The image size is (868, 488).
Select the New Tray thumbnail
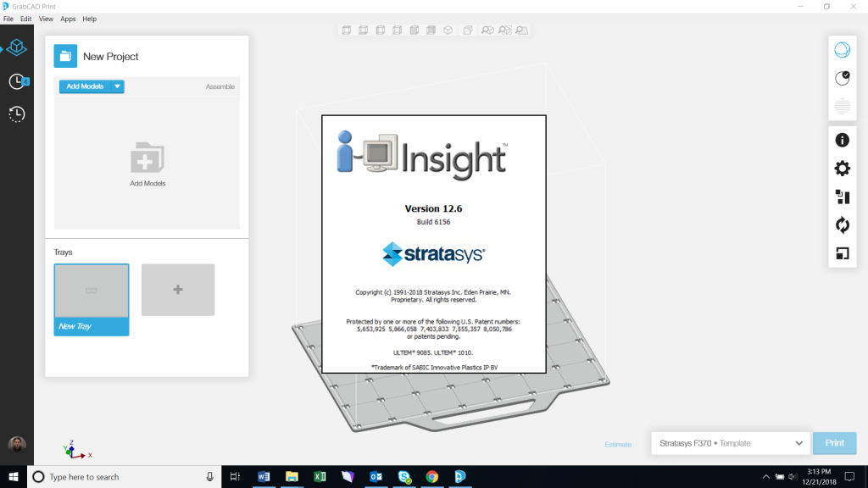[x=92, y=299]
